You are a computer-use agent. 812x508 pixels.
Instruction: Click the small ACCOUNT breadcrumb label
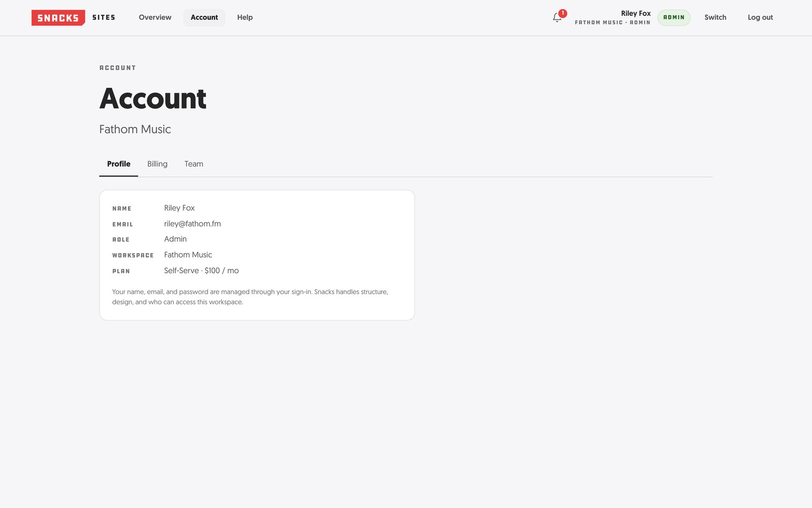(117, 68)
